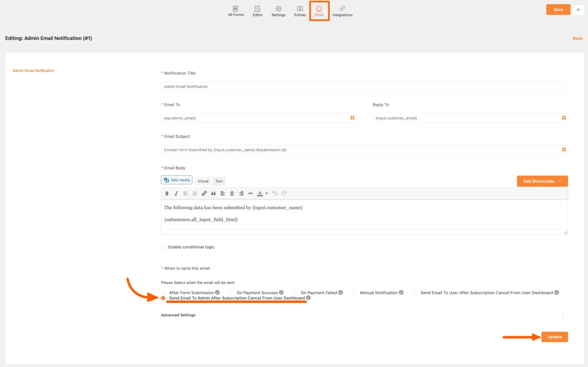
Task: Add a blockquote in the email body
Action: click(213, 193)
